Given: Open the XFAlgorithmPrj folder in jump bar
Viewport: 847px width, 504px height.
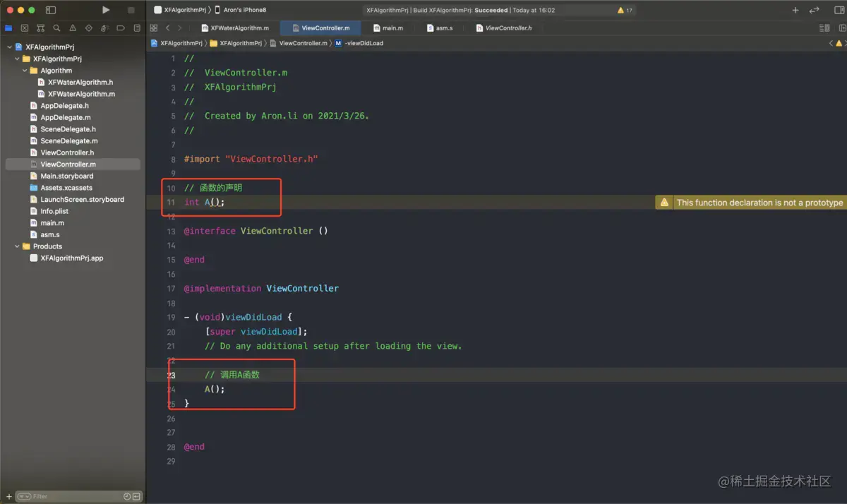Looking at the screenshot, I should [x=236, y=43].
